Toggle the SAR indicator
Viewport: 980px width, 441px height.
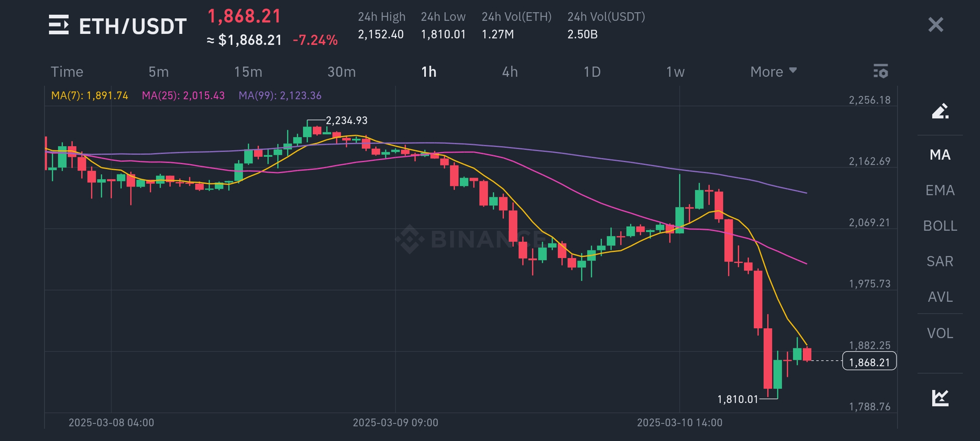[940, 261]
